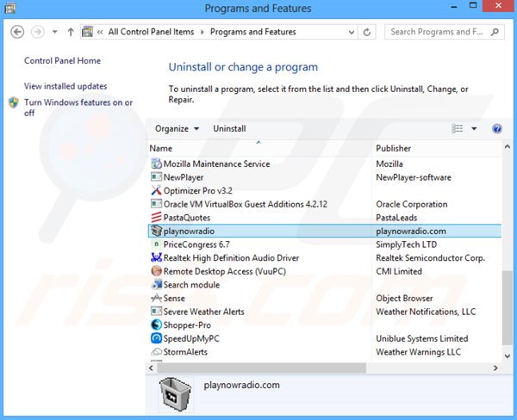Click the Back navigation arrow
Viewport: 517px width, 420px height.
tap(17, 32)
